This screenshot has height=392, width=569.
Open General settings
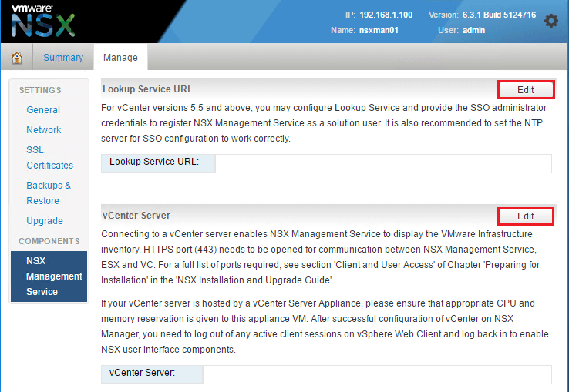(x=43, y=110)
